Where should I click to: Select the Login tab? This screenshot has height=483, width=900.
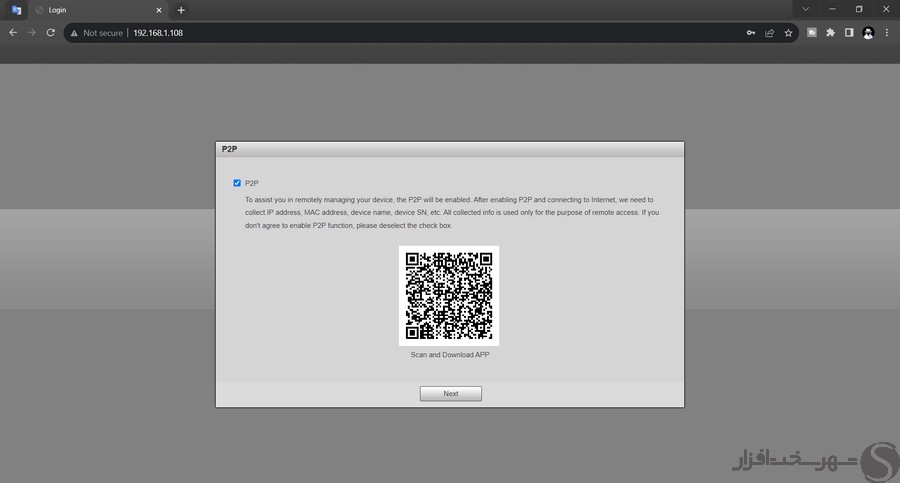pyautogui.click(x=98, y=10)
